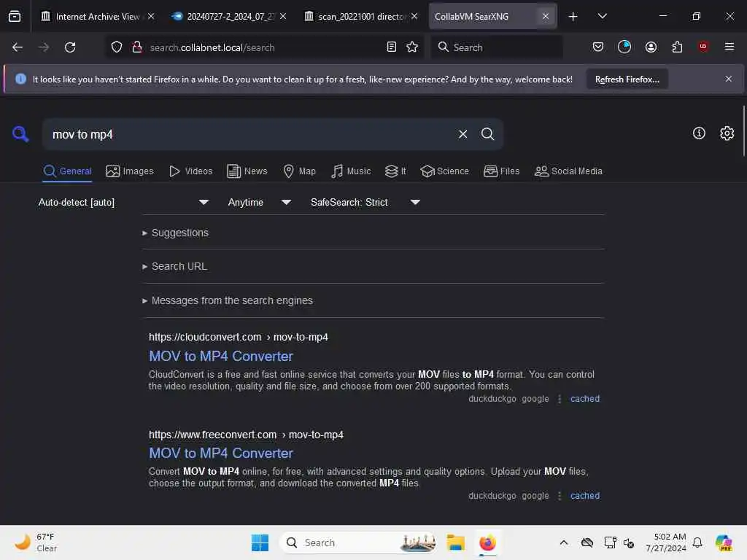This screenshot has height=560, width=747.
Task: Open SearXNG about info icon
Action: (x=699, y=133)
